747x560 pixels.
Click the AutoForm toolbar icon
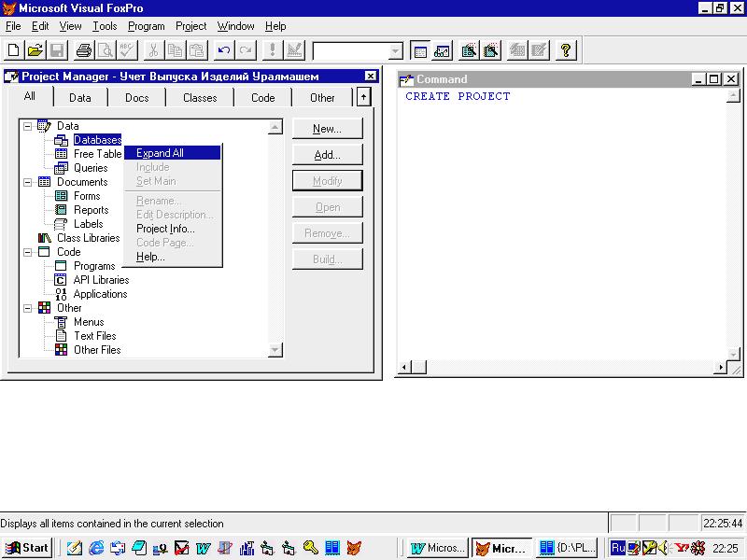click(517, 50)
